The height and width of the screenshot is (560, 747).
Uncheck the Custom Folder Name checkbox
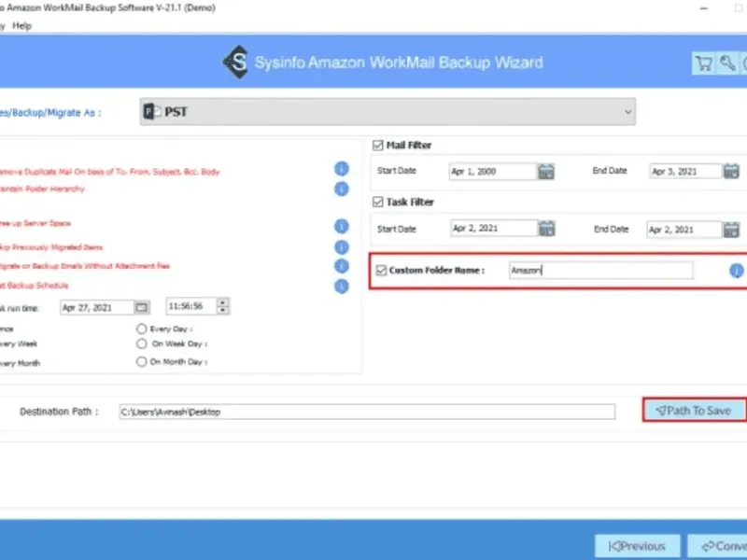(381, 271)
